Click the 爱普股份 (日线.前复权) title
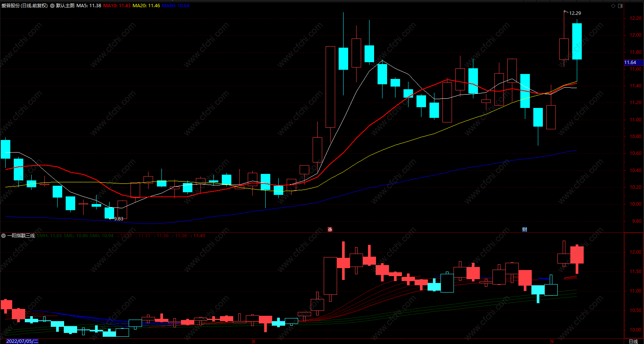This screenshot has width=644, height=344. pos(24,6)
